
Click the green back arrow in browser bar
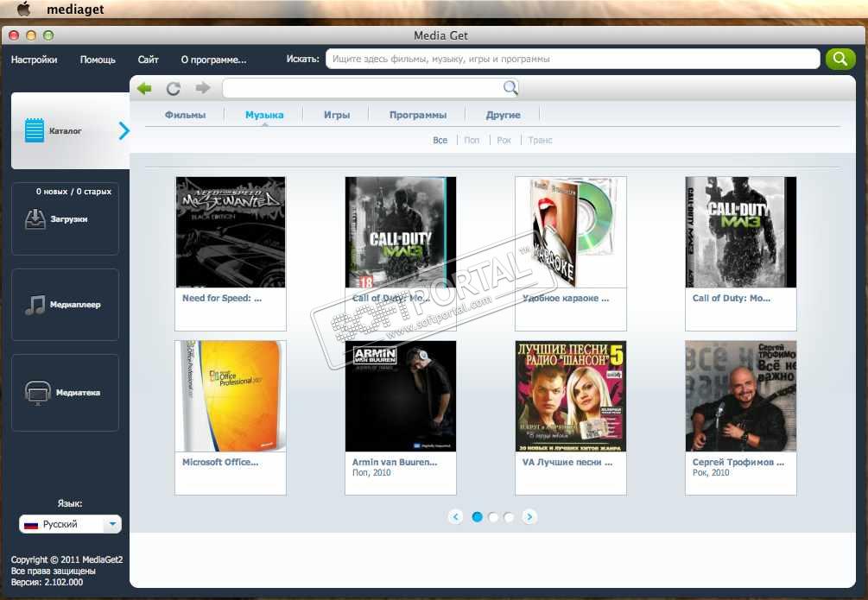click(144, 88)
